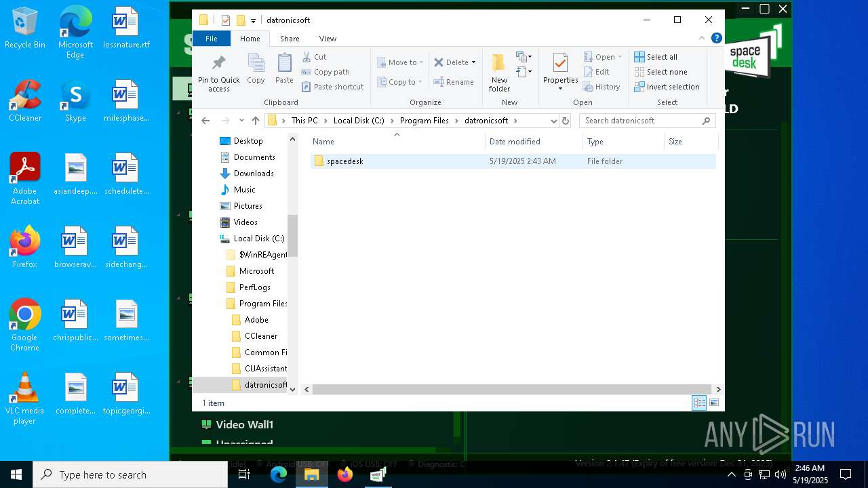Click the Open ribbon command

pyautogui.click(x=602, y=57)
